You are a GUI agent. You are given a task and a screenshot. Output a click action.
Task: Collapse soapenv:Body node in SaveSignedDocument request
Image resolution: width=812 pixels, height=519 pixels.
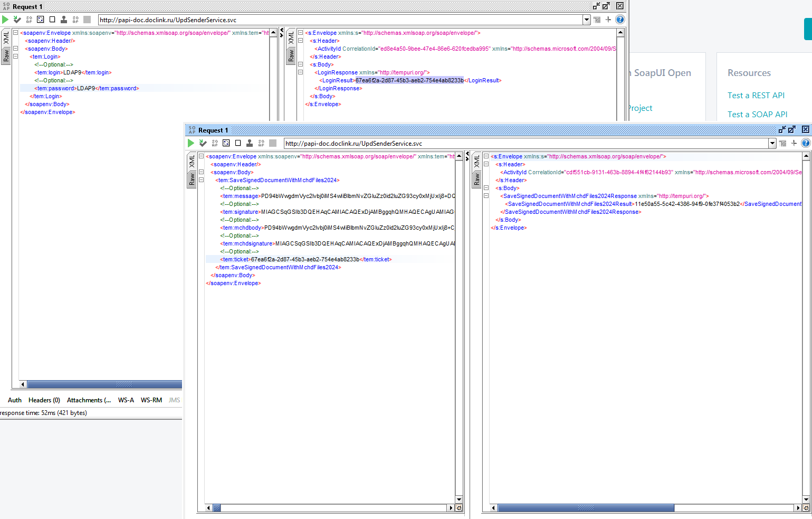[201, 172]
